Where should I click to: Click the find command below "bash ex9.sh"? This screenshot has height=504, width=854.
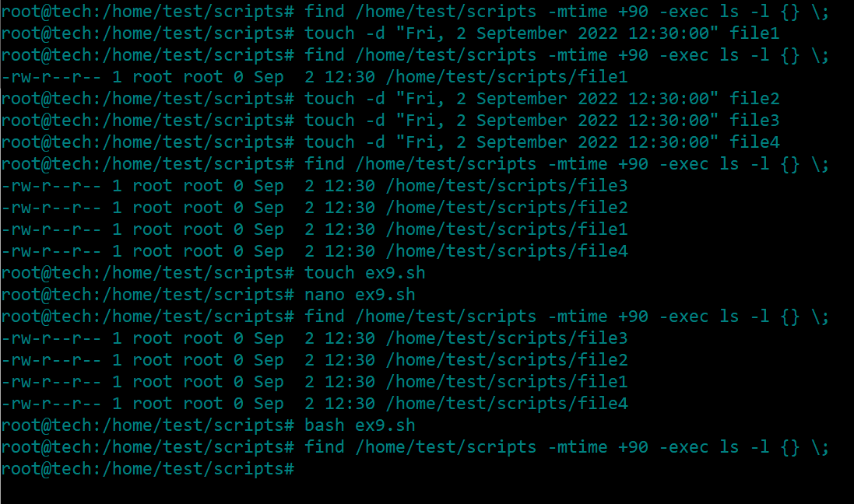click(x=567, y=447)
